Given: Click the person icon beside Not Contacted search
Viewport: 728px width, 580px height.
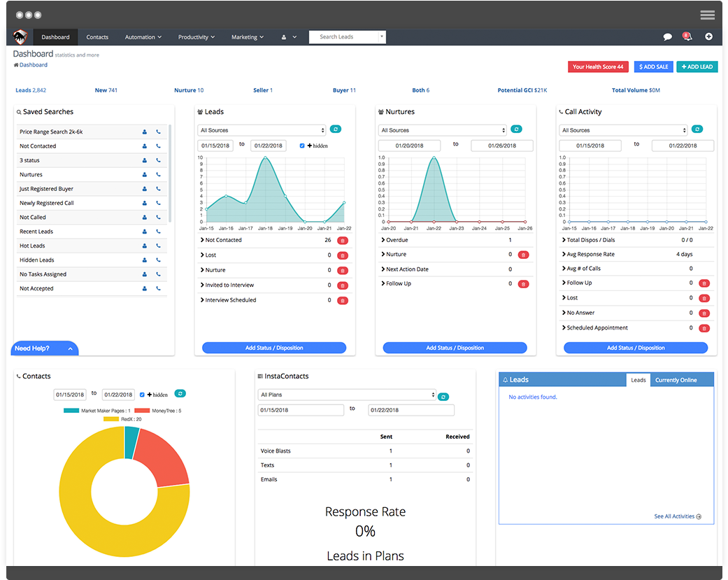Looking at the screenshot, I should [143, 146].
